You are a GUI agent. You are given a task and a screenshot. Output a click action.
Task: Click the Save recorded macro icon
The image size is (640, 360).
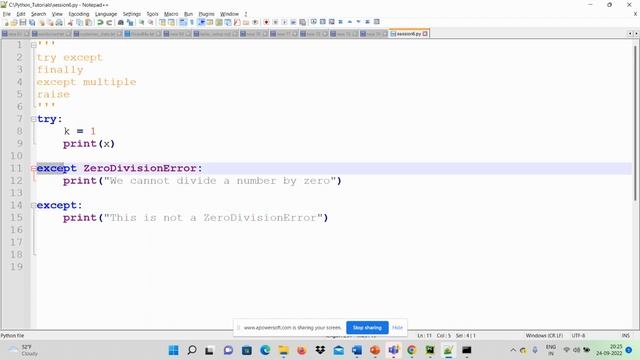(x=302, y=22)
